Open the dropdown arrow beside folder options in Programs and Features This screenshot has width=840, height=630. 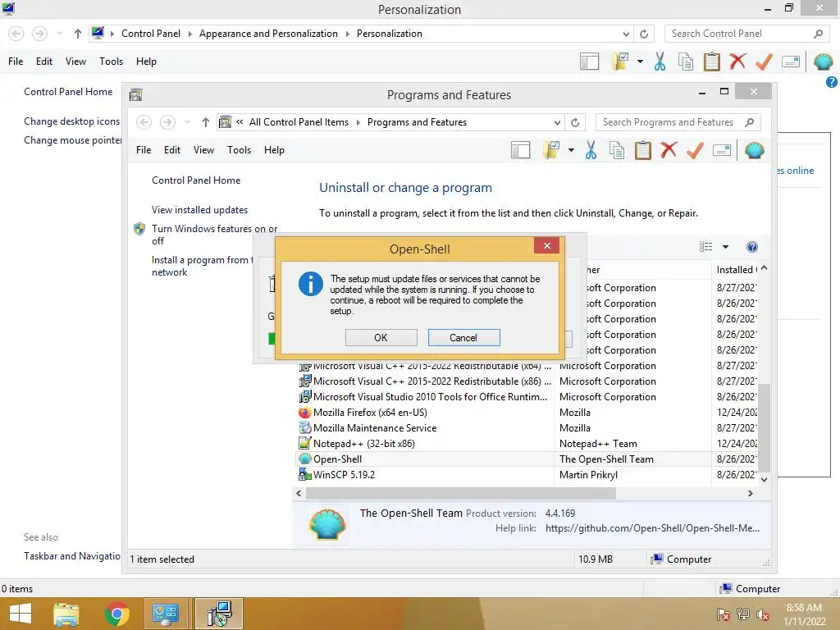(x=571, y=151)
